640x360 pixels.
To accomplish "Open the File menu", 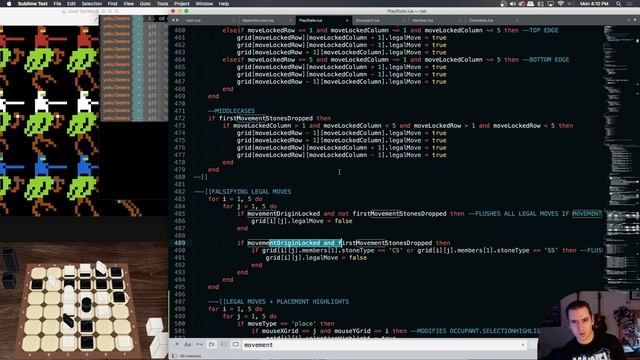I will 58,4.
